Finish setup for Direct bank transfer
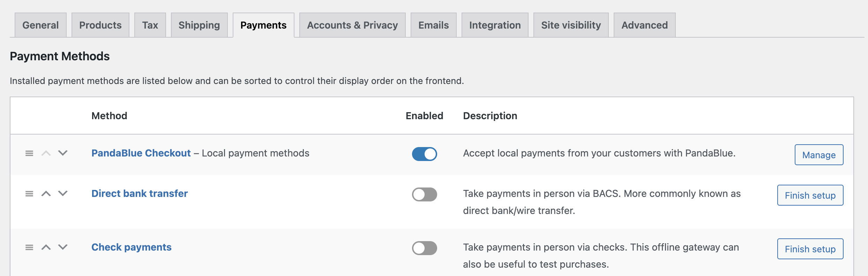The width and height of the screenshot is (868, 276). pyautogui.click(x=810, y=195)
